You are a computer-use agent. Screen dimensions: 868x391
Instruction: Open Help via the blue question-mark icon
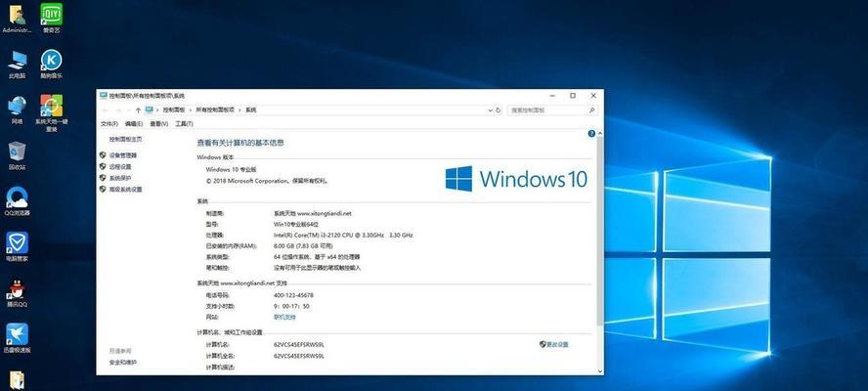point(591,134)
